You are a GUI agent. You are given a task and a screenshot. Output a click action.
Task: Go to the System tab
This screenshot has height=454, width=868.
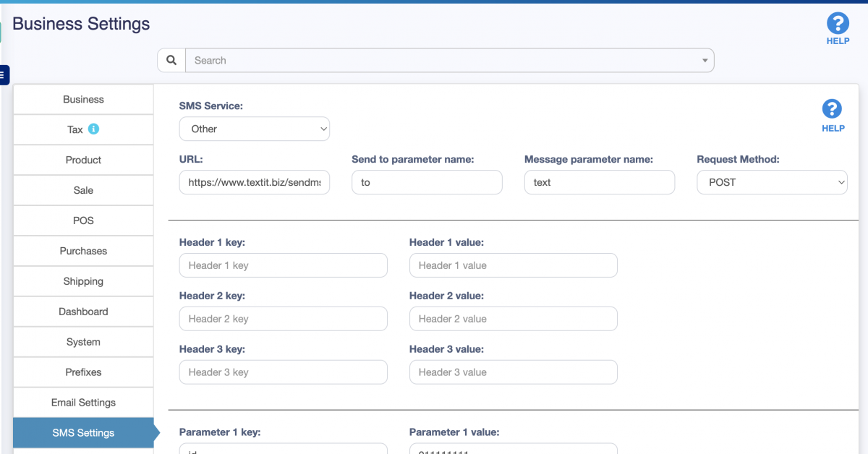coord(83,343)
